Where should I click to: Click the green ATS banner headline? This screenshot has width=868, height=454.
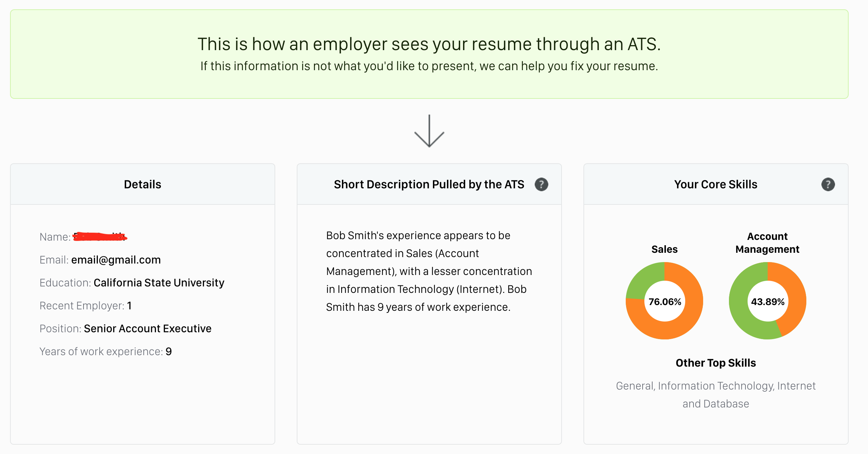click(429, 44)
